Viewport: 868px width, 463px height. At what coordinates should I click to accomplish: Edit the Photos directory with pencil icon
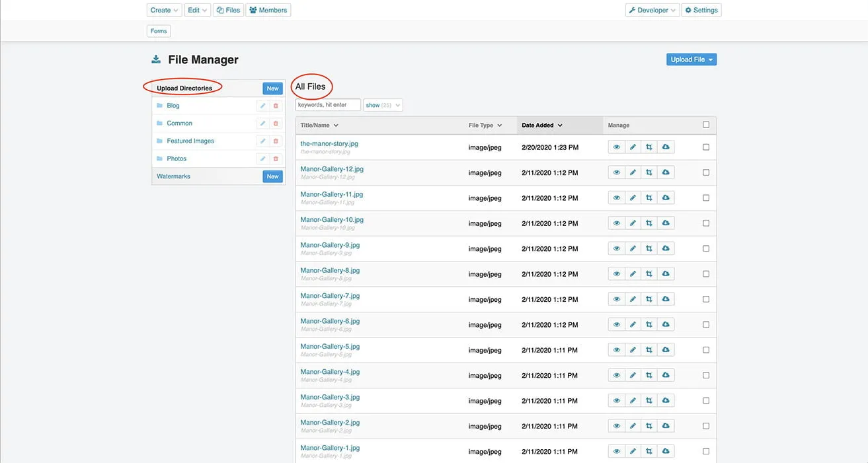[262, 159]
